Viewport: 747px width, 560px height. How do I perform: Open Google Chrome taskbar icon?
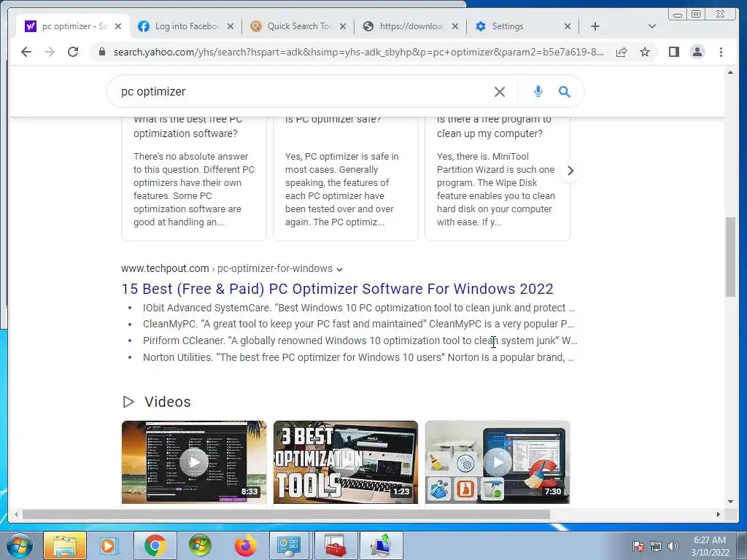click(x=155, y=545)
